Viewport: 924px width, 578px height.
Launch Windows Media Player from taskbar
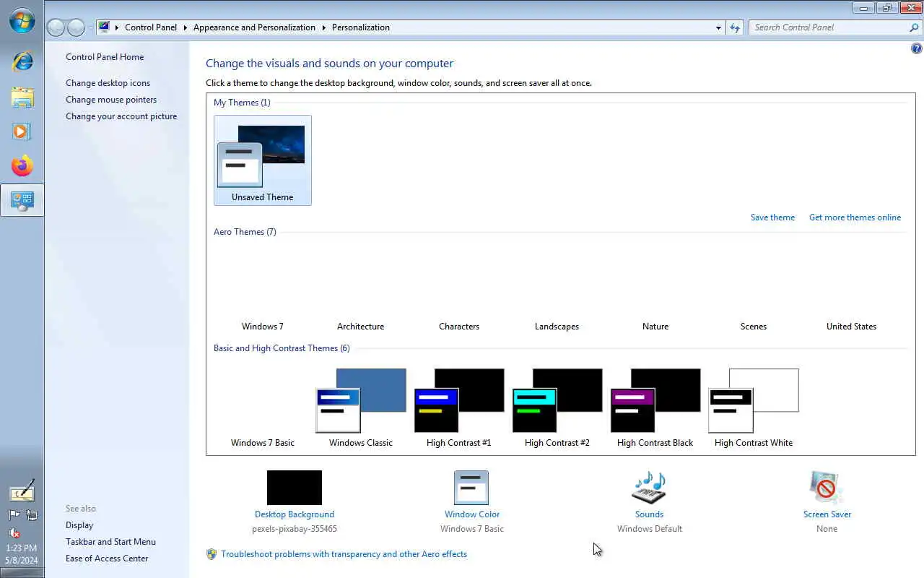(22, 131)
